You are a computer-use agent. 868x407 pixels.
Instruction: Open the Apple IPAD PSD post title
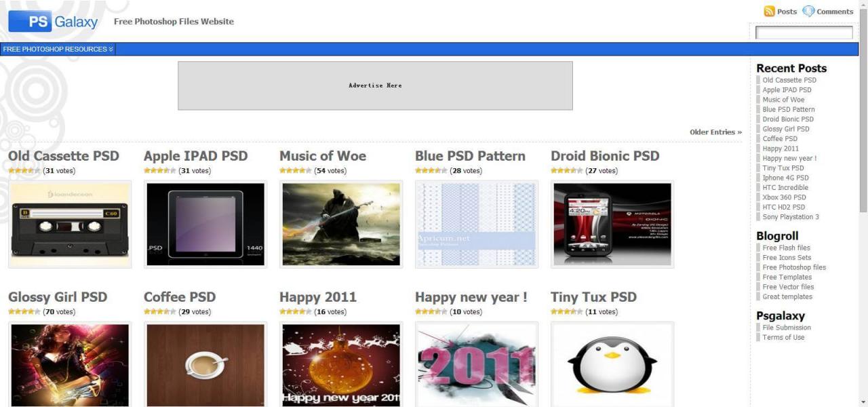coord(195,156)
